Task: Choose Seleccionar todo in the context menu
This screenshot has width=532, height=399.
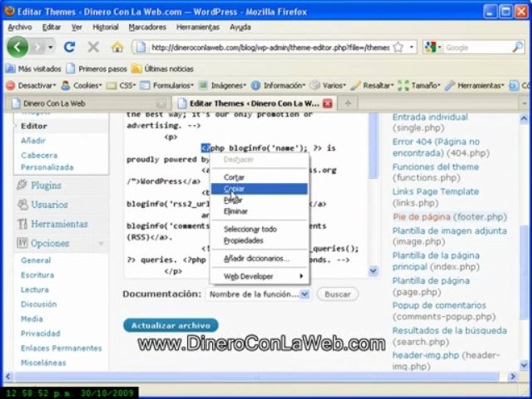Action: coord(259,229)
